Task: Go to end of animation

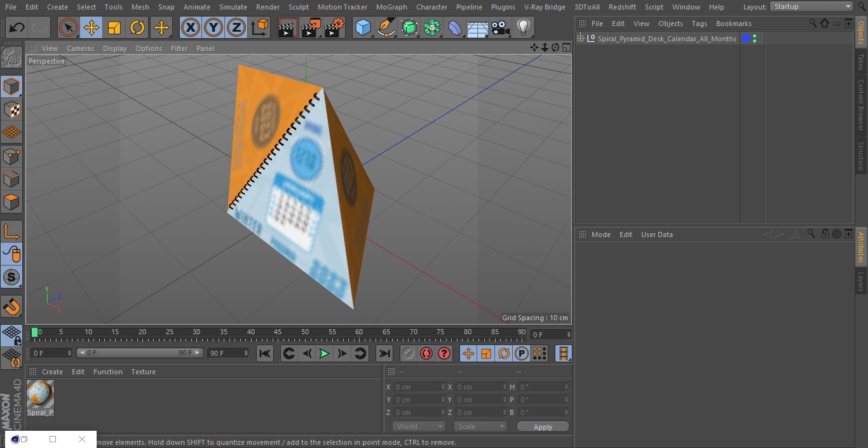Action: pos(384,353)
